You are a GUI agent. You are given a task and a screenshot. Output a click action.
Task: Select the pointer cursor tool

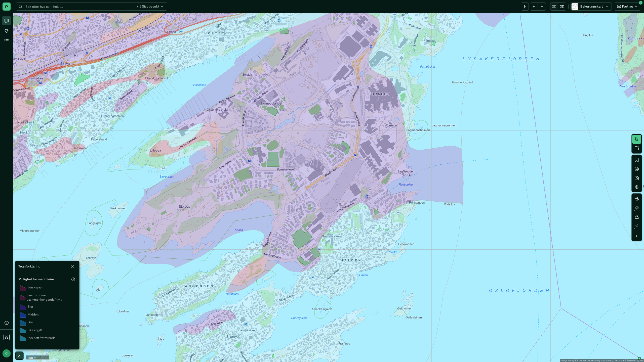(x=636, y=139)
